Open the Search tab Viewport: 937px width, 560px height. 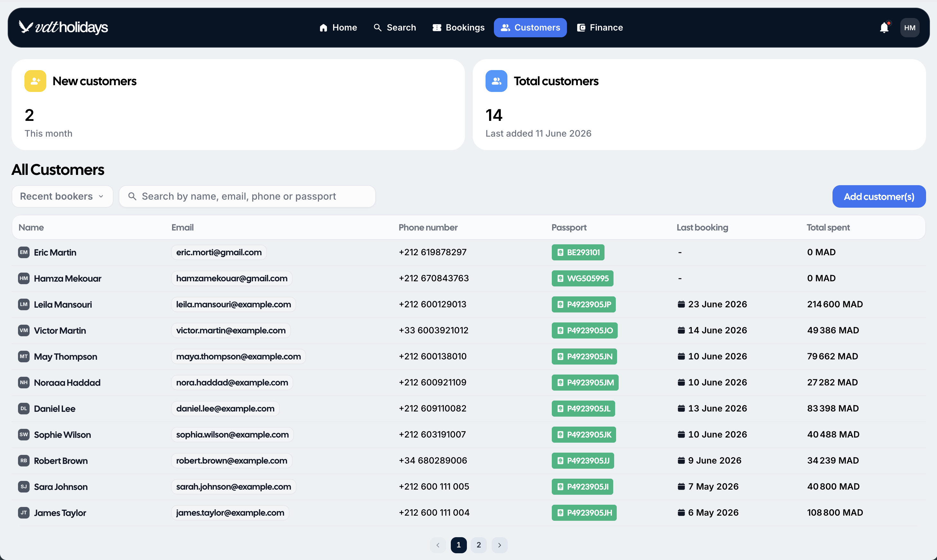(x=395, y=28)
